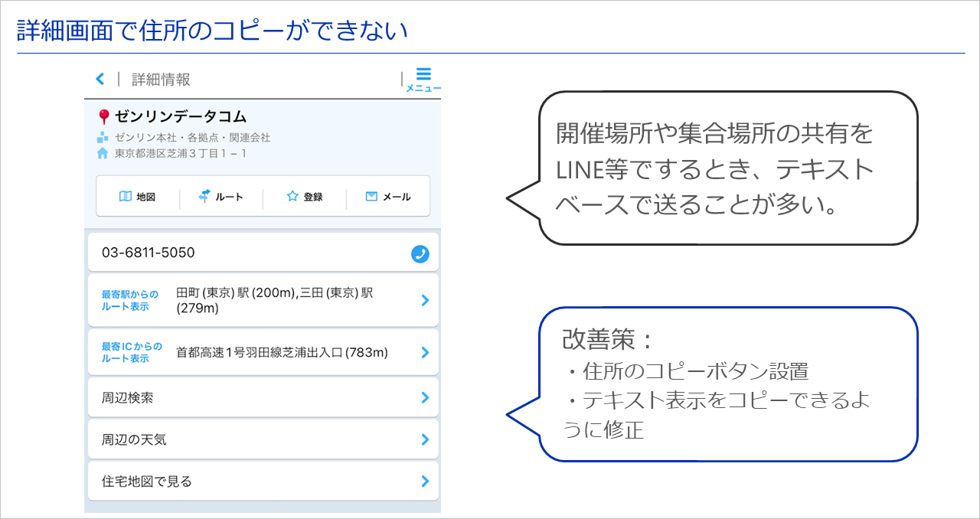
Task: Click the address 東京都港区芝浦3丁目1-1
Action: pyautogui.click(x=181, y=153)
